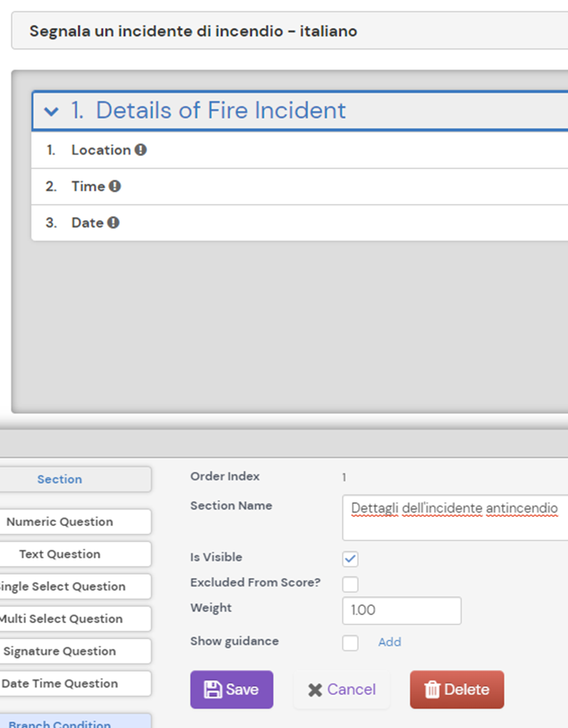Tick the Show guidance checkbox
Viewport: 568px width, 728px height.
tap(350, 643)
